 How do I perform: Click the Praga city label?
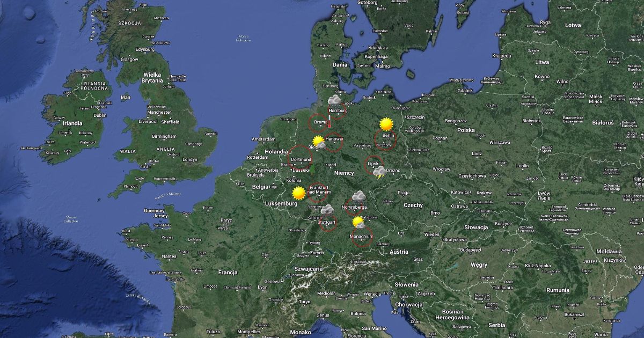pyautogui.click(x=404, y=193)
